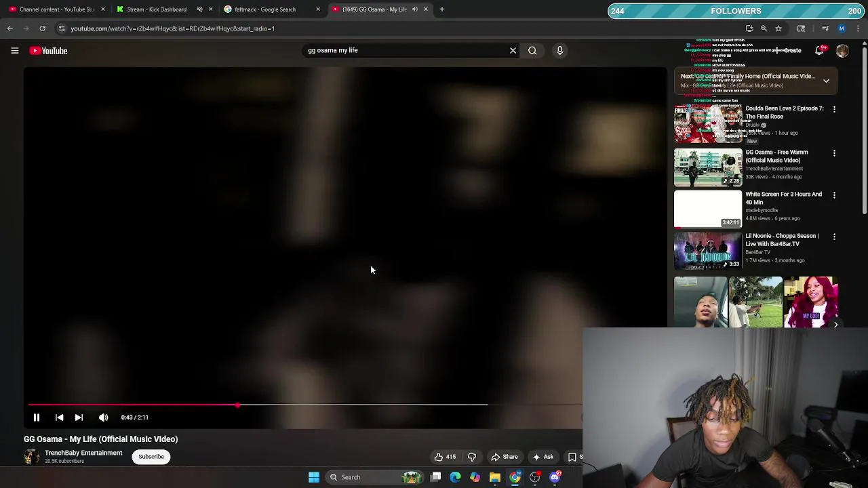This screenshot has height=488, width=868.
Task: View site information icon in address bar
Action: point(62,28)
